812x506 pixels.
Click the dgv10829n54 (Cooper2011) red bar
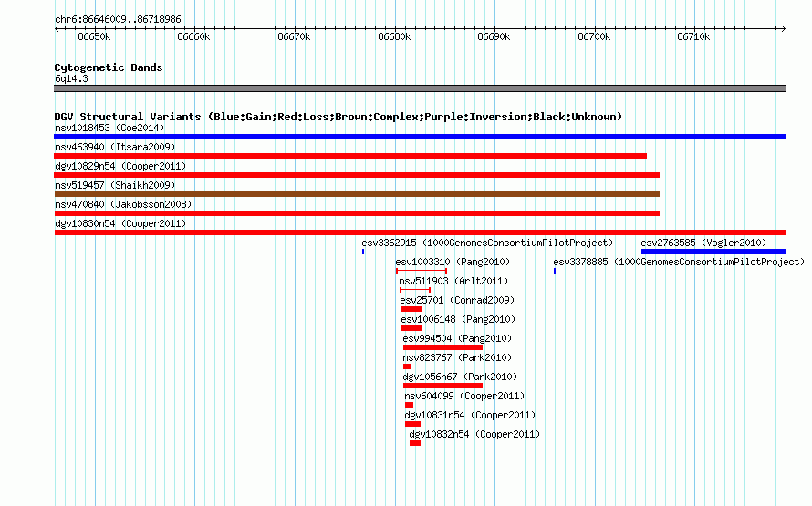point(357,175)
